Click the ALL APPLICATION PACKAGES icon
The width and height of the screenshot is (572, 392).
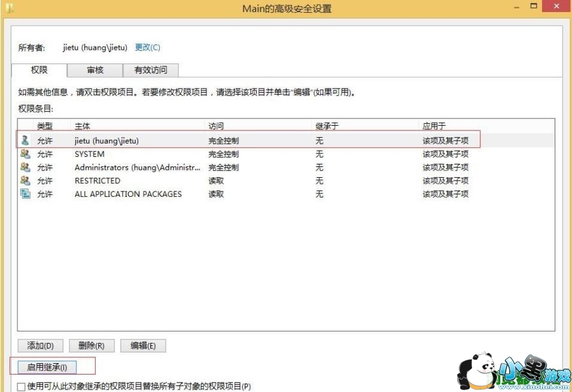(25, 194)
